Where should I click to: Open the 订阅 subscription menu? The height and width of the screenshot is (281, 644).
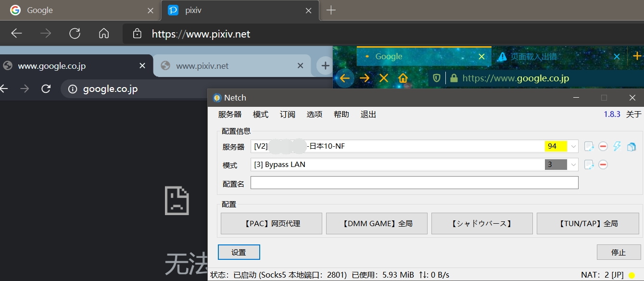pos(287,114)
